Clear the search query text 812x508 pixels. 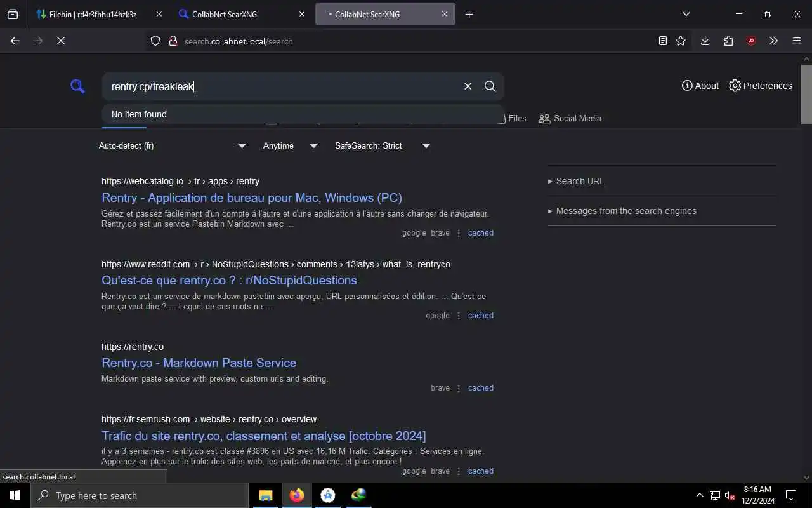click(x=468, y=86)
